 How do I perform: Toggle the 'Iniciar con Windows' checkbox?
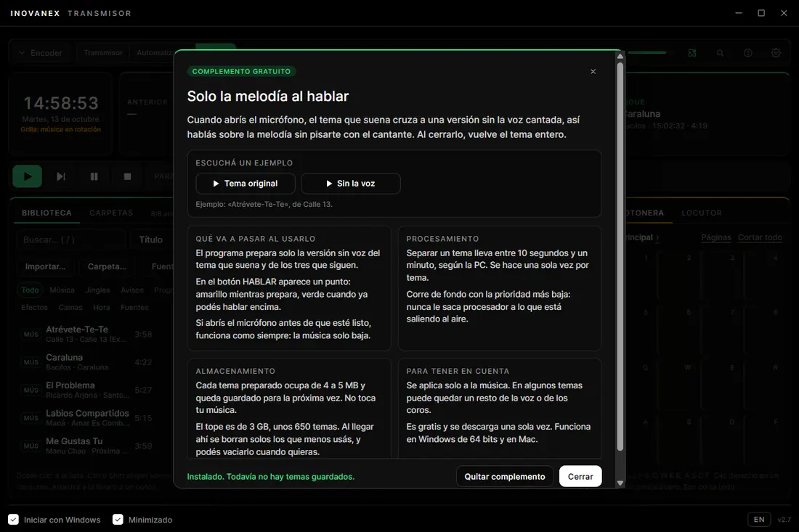click(x=14, y=519)
